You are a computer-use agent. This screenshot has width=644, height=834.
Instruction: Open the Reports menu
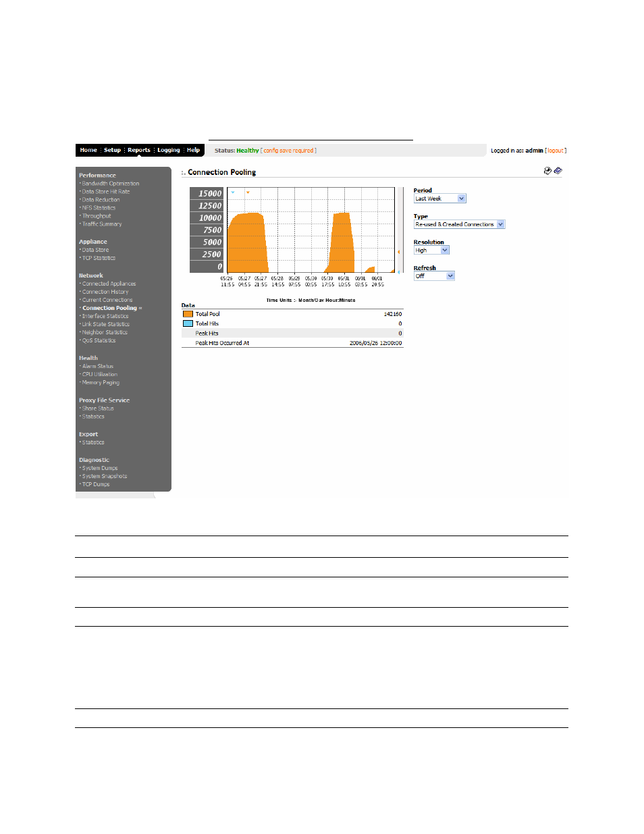[139, 150]
